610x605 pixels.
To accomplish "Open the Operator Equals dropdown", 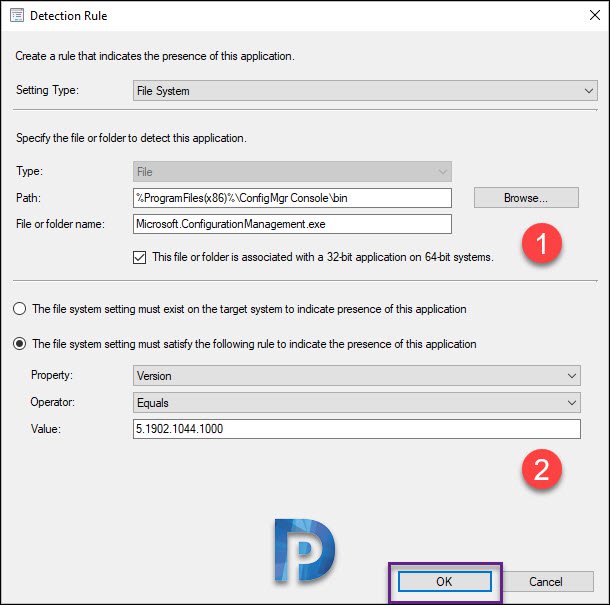I will click(357, 403).
